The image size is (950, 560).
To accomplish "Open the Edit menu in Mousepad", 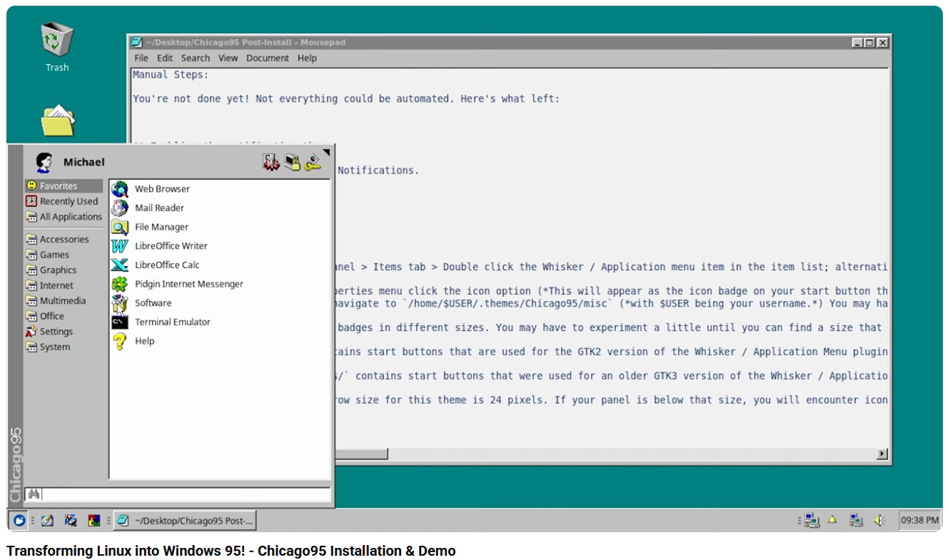I will coord(165,58).
